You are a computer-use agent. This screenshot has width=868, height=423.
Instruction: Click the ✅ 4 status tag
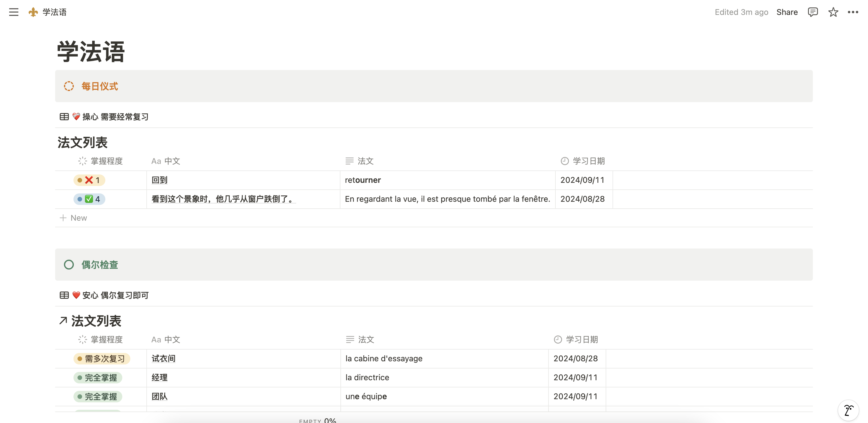point(89,199)
